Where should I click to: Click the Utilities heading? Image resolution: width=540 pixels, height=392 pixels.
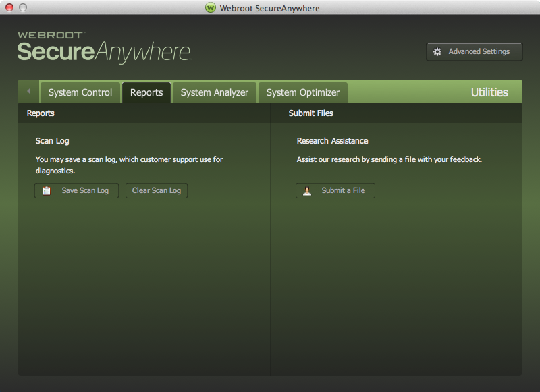(x=489, y=92)
